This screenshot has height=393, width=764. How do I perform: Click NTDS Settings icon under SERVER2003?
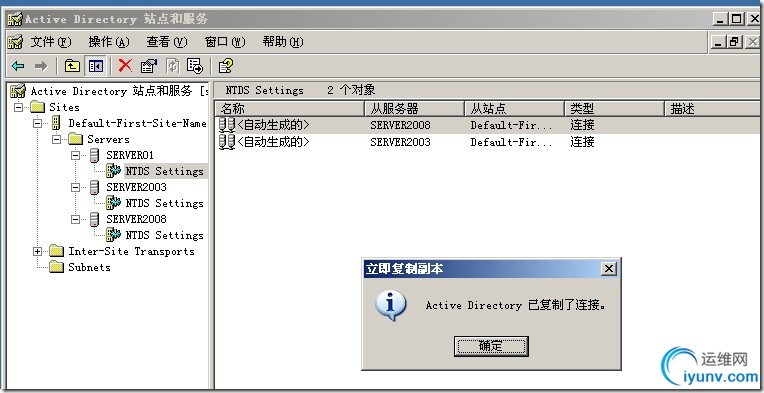[114, 203]
